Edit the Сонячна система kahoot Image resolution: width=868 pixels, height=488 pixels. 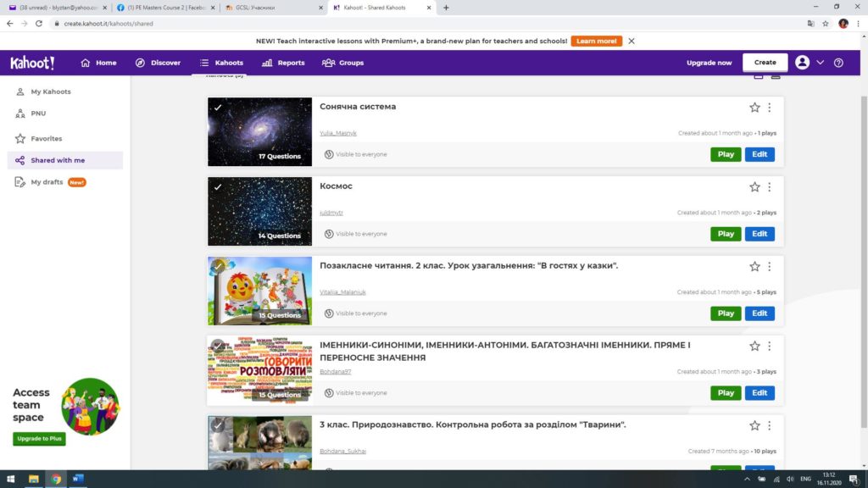pos(759,154)
